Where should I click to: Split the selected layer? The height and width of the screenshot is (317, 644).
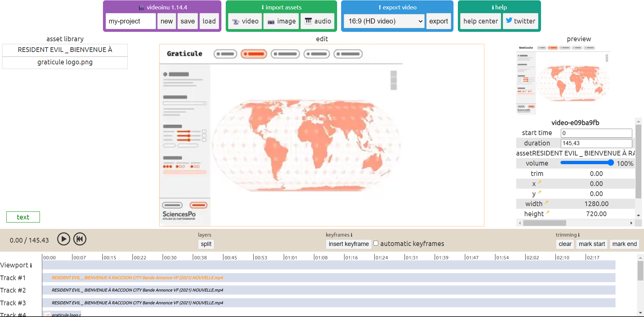[x=206, y=244]
